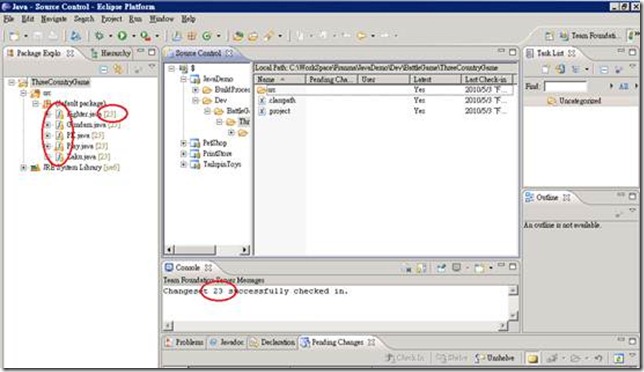Image resolution: width=644 pixels, height=372 pixels.
Task: Click the New file toolbar icon
Action: (x=14, y=36)
